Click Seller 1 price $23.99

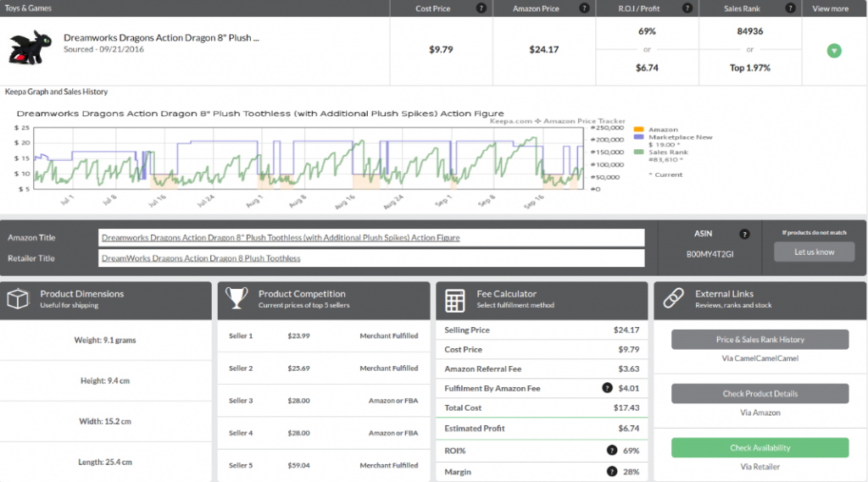point(298,336)
